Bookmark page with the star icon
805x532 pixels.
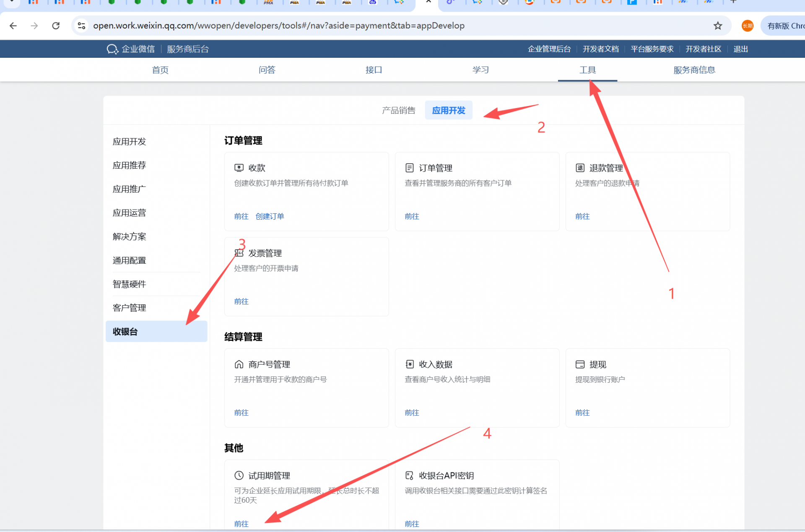tap(718, 26)
